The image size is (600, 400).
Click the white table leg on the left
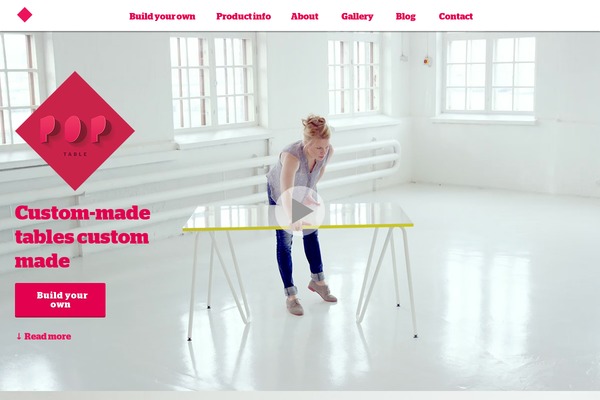(192, 285)
